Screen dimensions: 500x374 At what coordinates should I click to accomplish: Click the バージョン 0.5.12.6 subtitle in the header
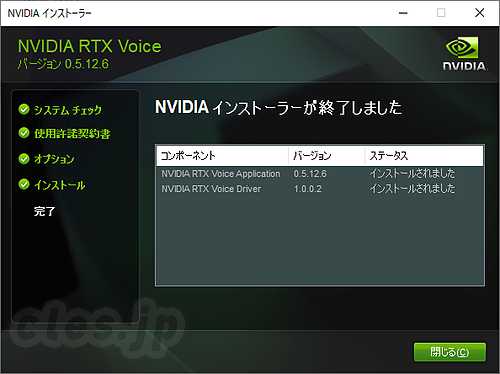click(x=63, y=64)
